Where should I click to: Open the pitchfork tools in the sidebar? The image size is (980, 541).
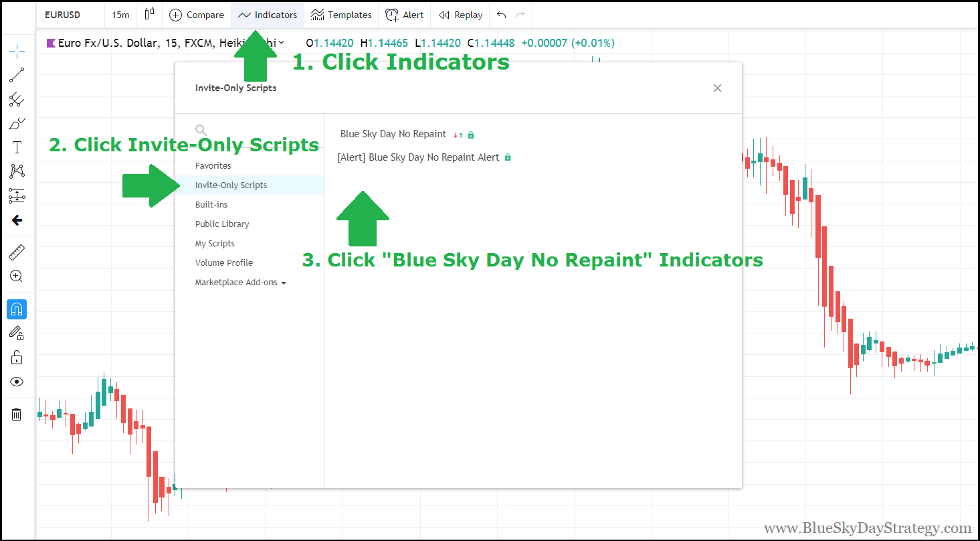(17, 100)
